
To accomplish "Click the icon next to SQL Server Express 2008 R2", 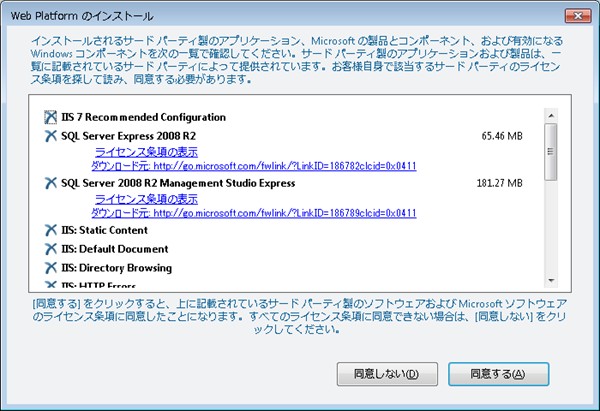I will click(51, 136).
